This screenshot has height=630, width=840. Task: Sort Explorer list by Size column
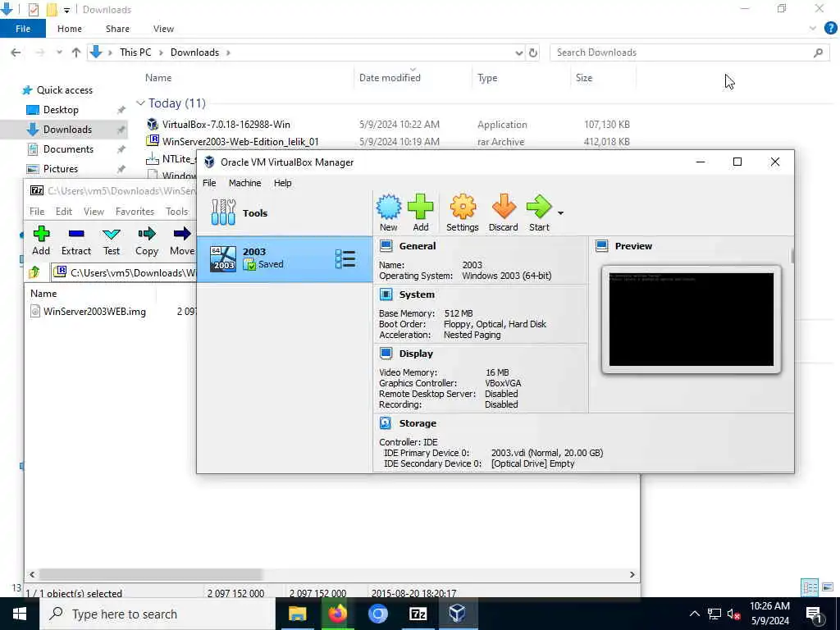584,78
